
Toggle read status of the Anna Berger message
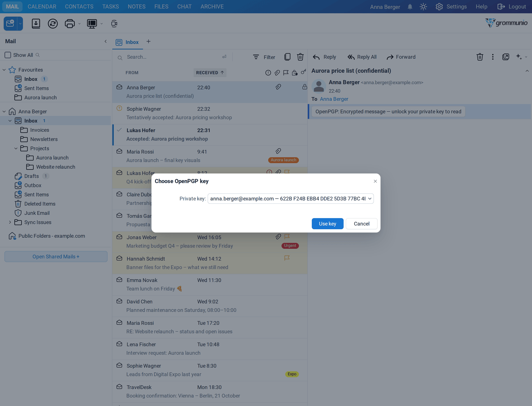coord(119,87)
